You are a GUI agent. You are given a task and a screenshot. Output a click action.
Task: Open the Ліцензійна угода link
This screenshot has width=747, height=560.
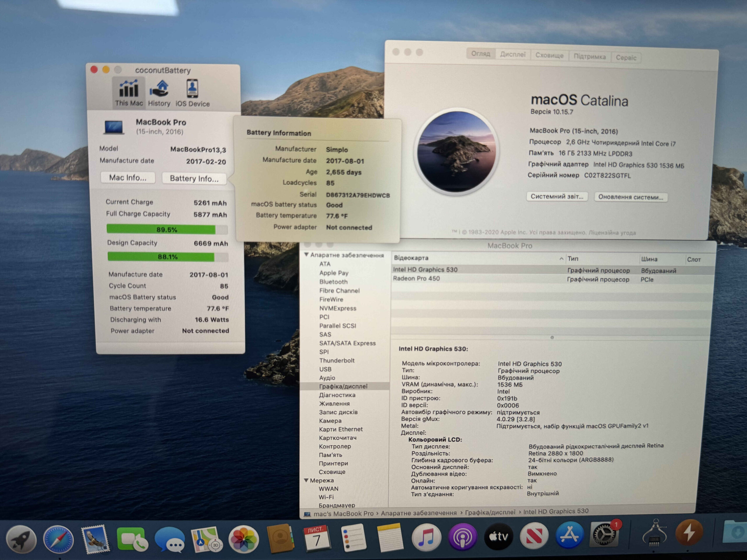pyautogui.click(x=612, y=232)
